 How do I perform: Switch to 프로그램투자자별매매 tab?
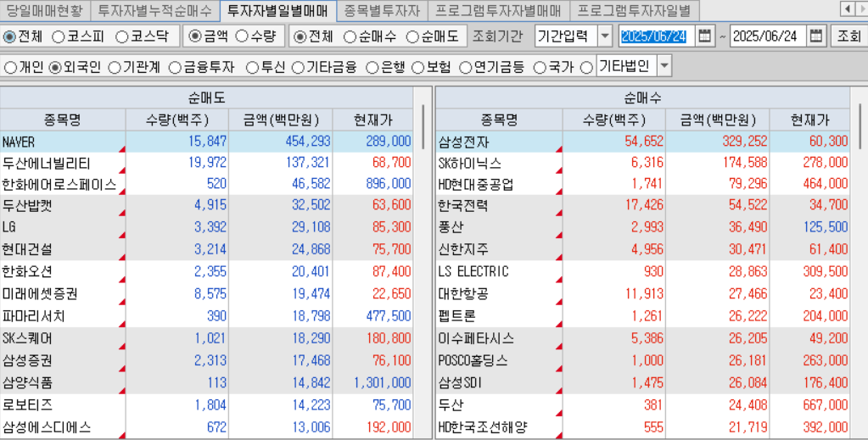point(498,10)
